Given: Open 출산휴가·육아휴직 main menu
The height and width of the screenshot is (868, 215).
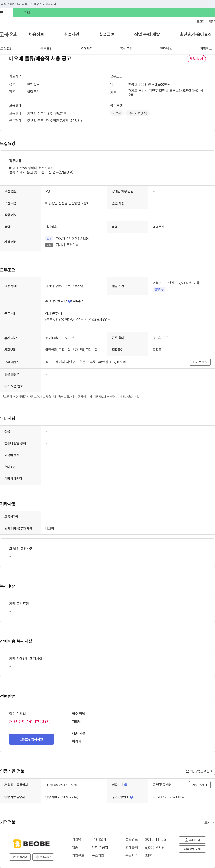Looking at the screenshot, I should point(196,34).
